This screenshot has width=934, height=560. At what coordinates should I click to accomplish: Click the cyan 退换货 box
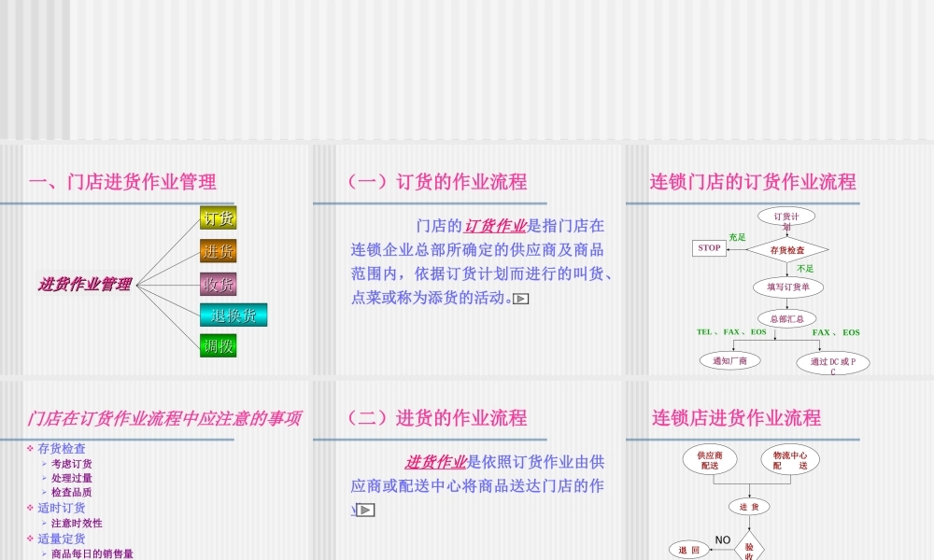(233, 315)
